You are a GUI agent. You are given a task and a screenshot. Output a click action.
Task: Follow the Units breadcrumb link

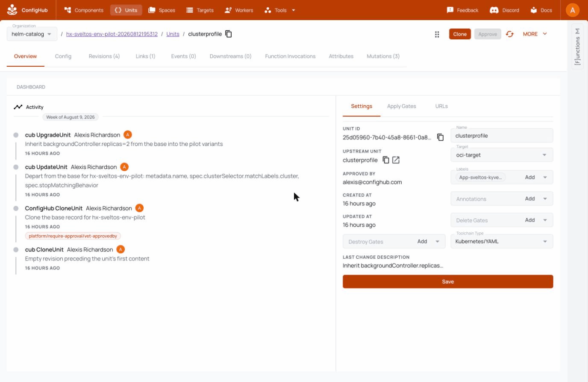pos(173,34)
